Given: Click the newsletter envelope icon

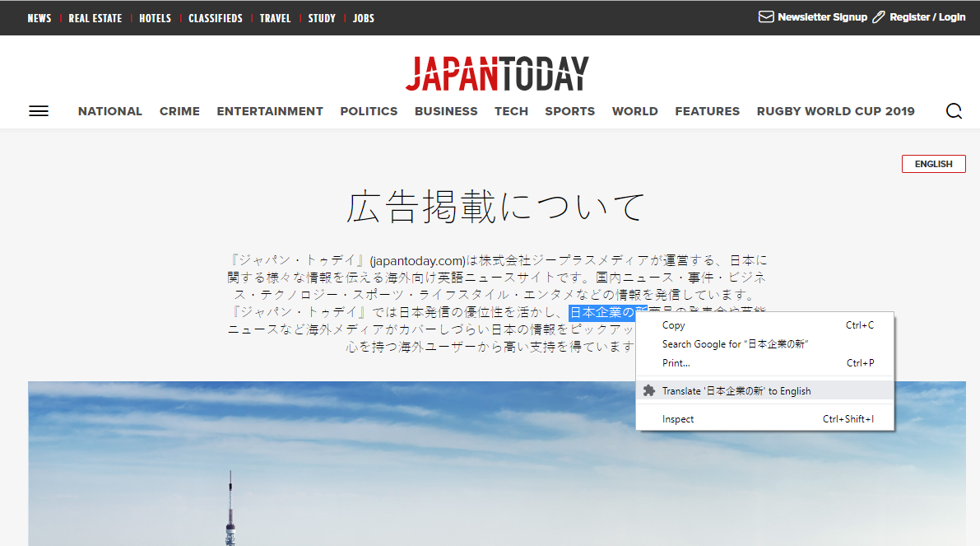Looking at the screenshot, I should 765,17.
